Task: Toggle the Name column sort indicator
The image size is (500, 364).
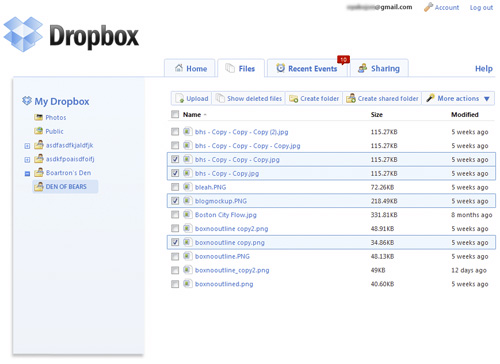Action: pos(205,115)
